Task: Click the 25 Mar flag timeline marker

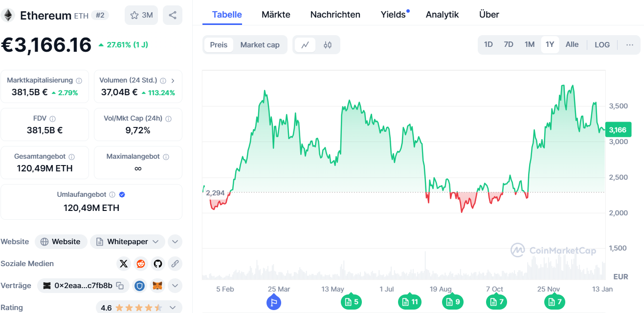Action: click(x=274, y=302)
